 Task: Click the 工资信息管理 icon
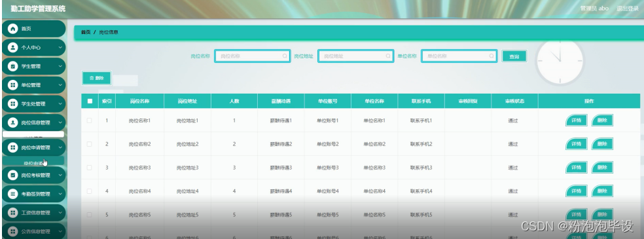pyautogui.click(x=13, y=213)
